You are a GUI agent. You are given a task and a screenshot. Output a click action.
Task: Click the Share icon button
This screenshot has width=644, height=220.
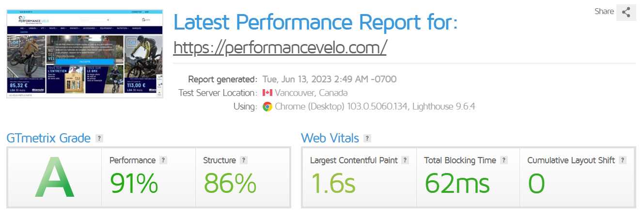pyautogui.click(x=626, y=13)
